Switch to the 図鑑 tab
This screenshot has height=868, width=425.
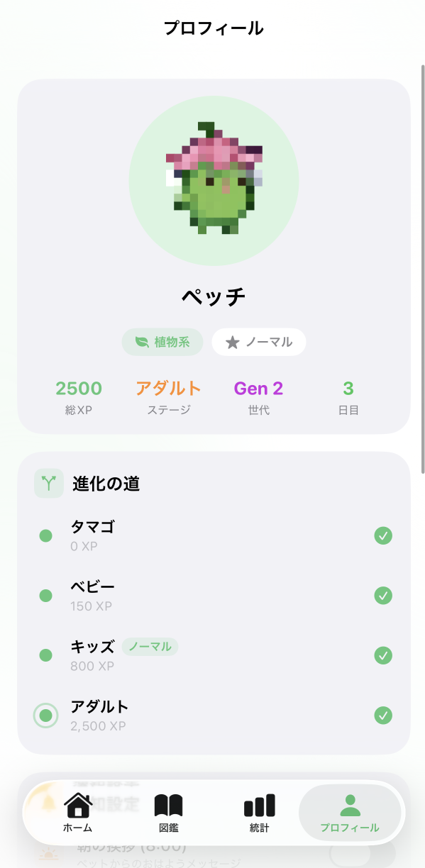tap(167, 813)
